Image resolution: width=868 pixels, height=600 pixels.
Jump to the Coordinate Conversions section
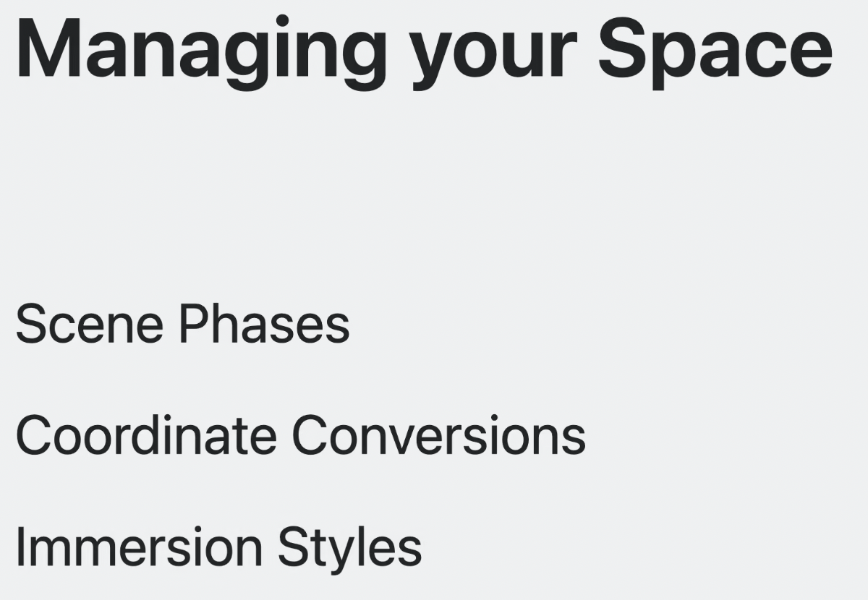tap(301, 435)
